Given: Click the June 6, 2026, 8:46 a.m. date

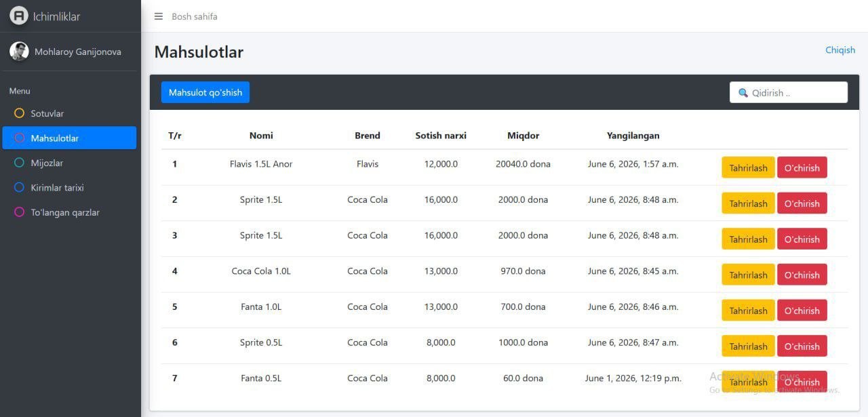Looking at the screenshot, I should click(x=633, y=307).
